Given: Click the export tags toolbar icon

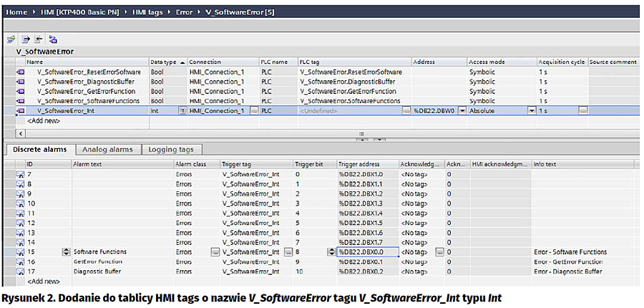Looking at the screenshot, I should tap(26, 39).
